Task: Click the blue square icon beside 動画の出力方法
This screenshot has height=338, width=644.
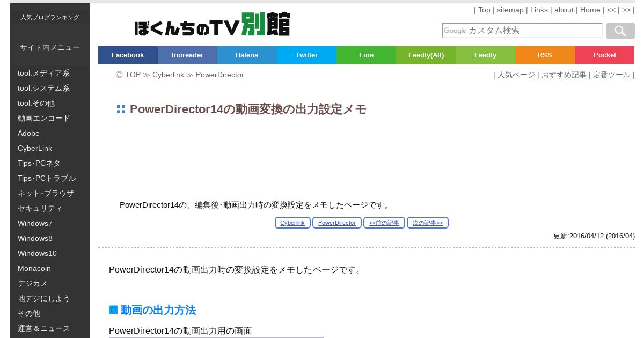Action: pyautogui.click(x=113, y=310)
